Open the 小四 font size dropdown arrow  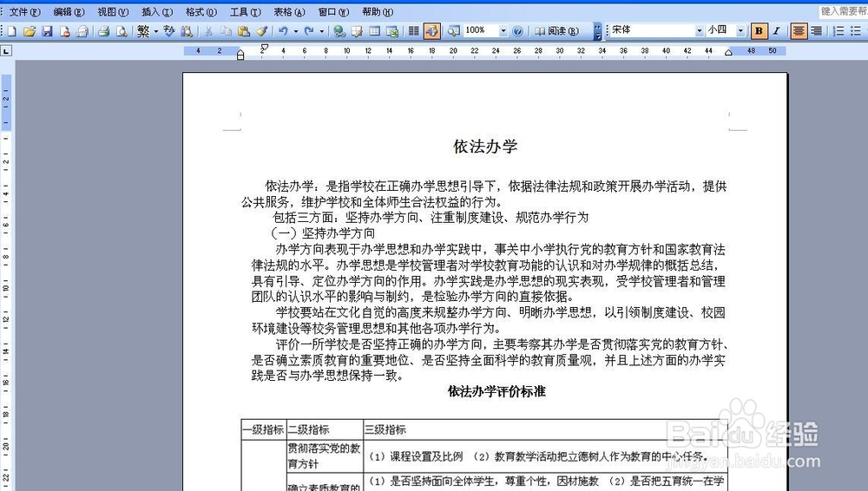point(740,31)
